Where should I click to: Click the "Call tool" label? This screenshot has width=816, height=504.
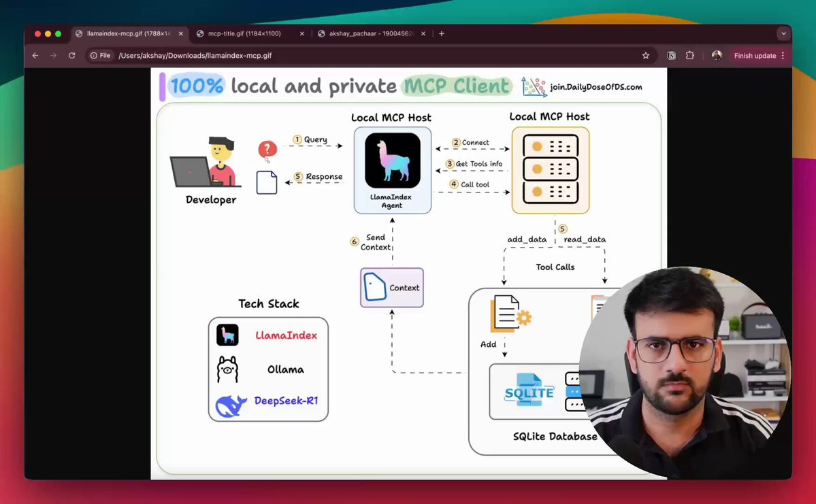474,184
